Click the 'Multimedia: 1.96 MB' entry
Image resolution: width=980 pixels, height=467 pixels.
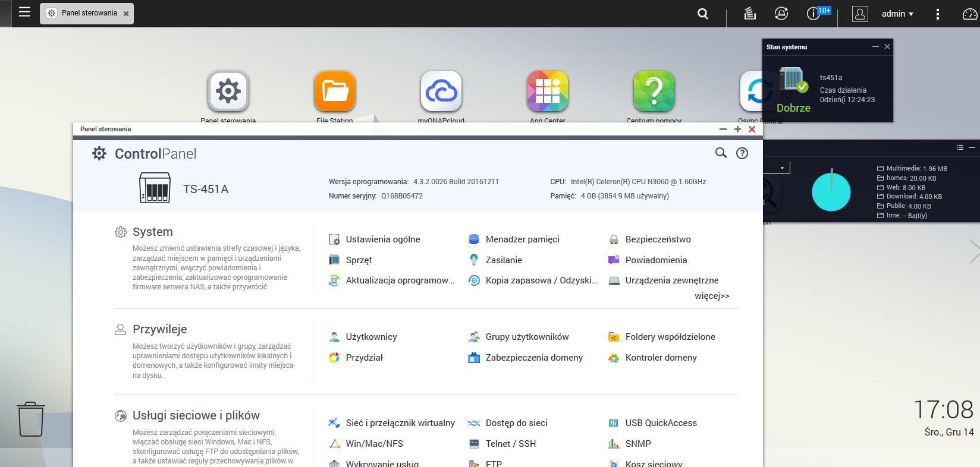[x=912, y=169]
